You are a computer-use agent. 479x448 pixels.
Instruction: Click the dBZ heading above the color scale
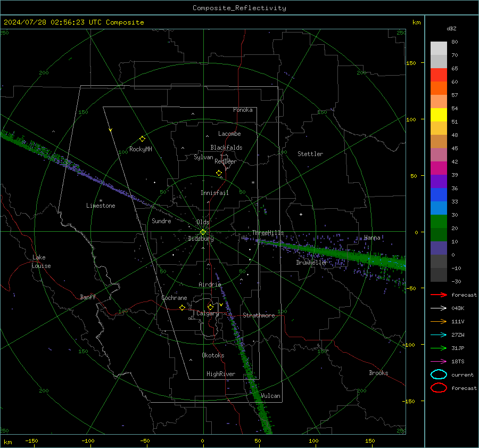pos(451,29)
